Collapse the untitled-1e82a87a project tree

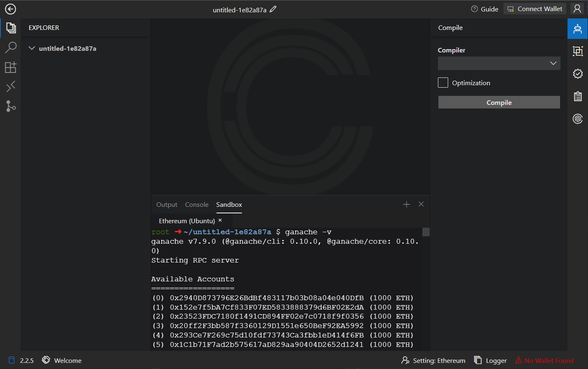pos(32,48)
